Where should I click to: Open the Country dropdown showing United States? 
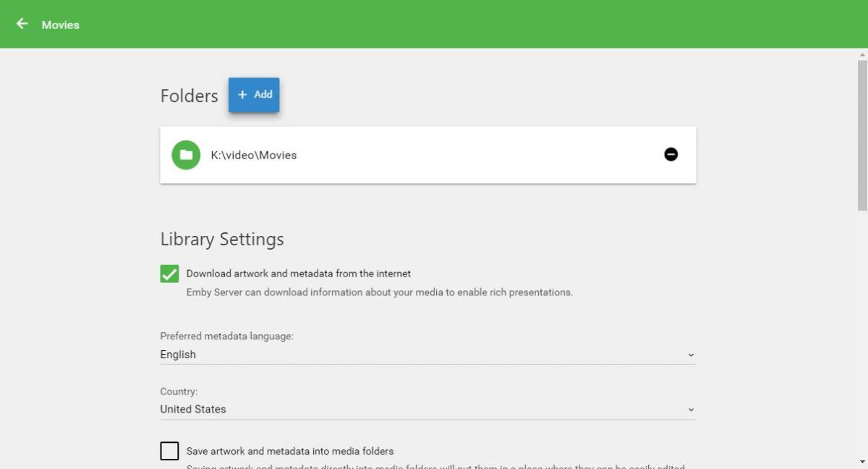pyautogui.click(x=427, y=409)
